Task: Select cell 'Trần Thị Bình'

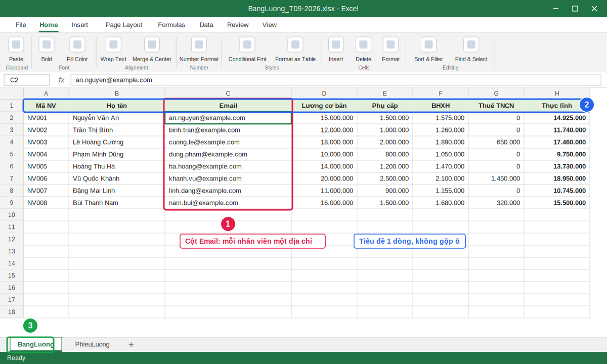Action: pos(117,130)
